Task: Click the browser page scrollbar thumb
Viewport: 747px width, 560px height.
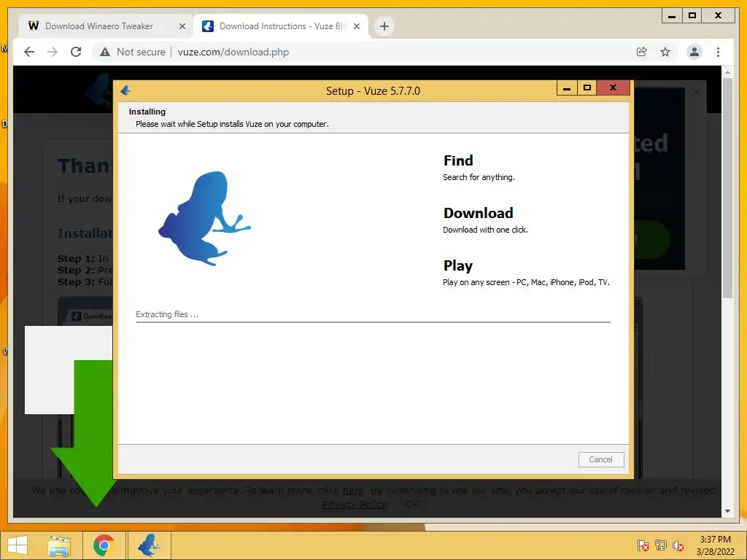Action: coord(727,188)
